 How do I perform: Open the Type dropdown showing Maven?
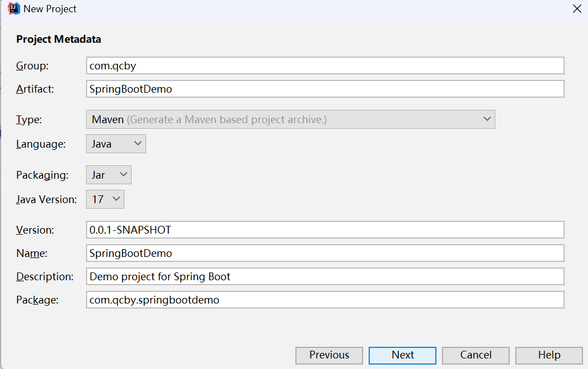[x=290, y=119]
